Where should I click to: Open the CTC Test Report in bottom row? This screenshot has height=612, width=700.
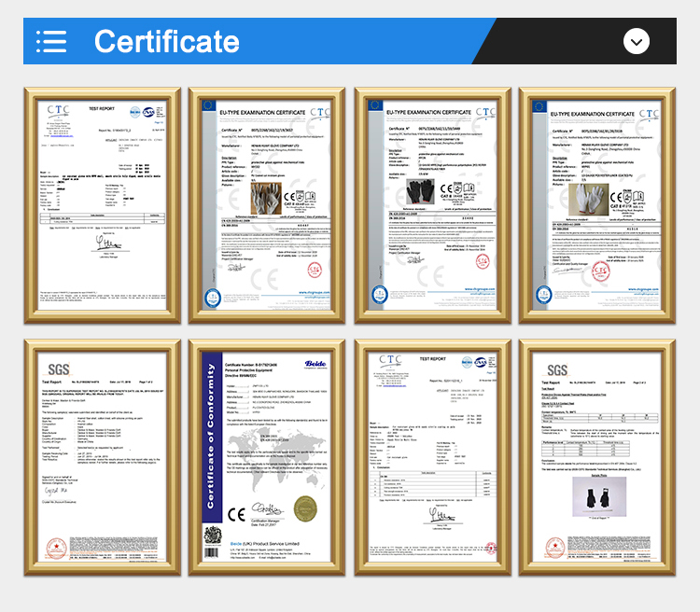(432, 457)
